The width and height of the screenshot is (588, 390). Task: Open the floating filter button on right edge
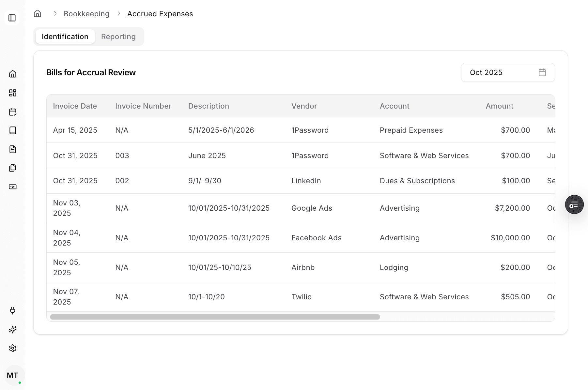(x=574, y=204)
